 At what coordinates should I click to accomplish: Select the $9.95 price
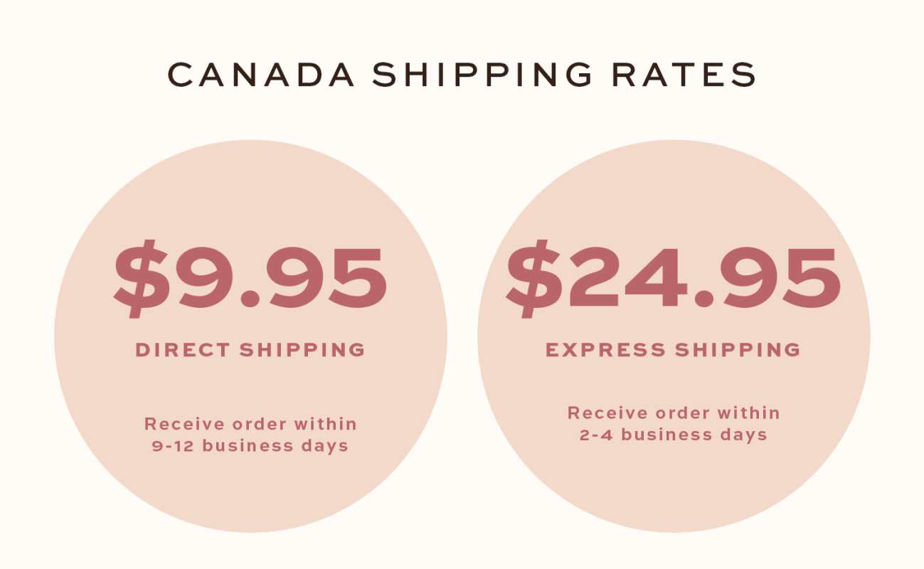(x=250, y=277)
